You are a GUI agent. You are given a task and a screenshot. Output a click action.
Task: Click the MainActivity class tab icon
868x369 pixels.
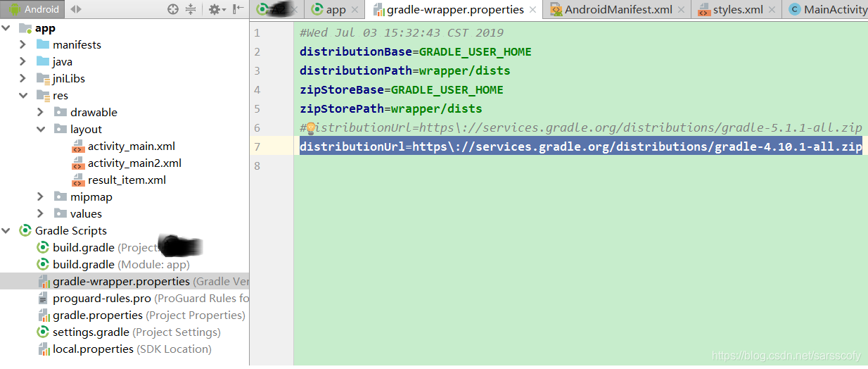[x=795, y=9]
